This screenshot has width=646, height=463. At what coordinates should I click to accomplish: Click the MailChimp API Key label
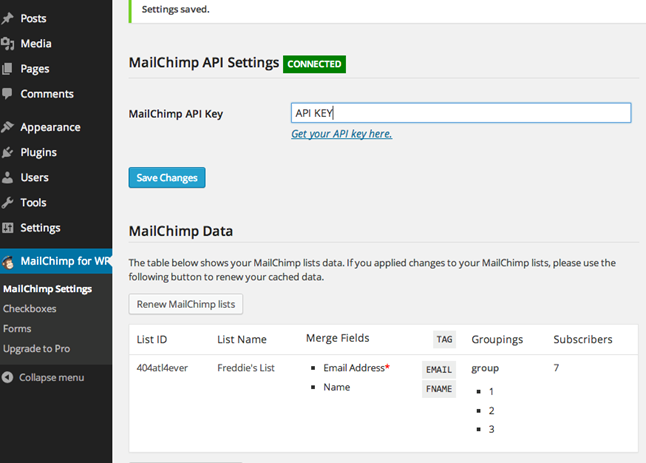point(176,114)
